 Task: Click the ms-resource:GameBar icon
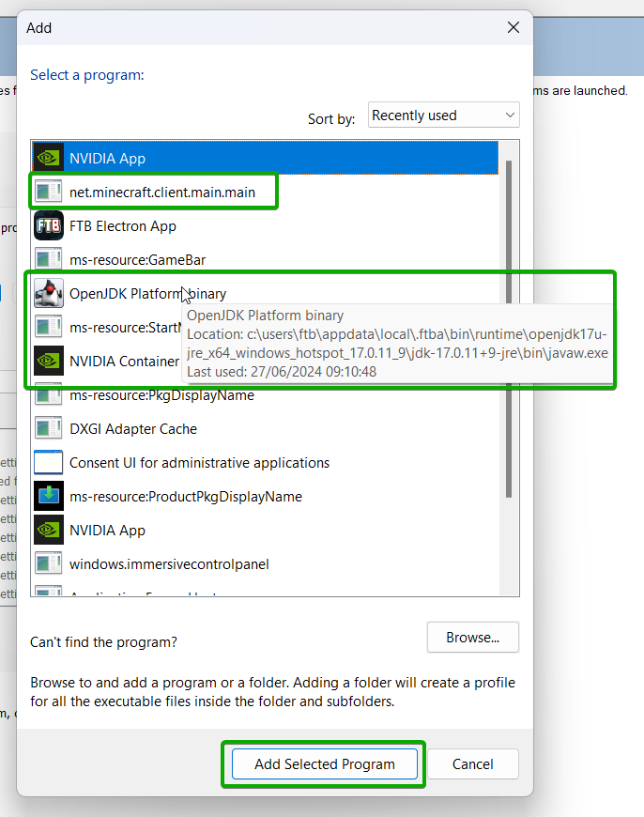coord(48,260)
